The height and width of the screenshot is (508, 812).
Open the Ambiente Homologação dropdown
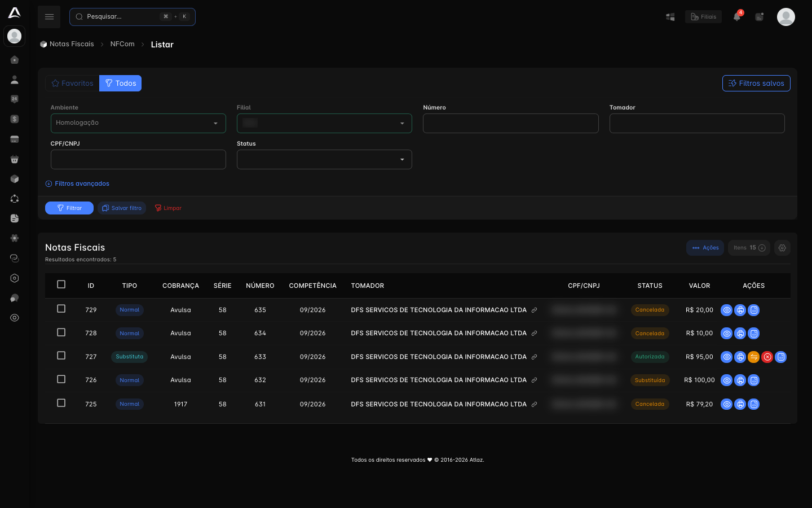(x=138, y=123)
